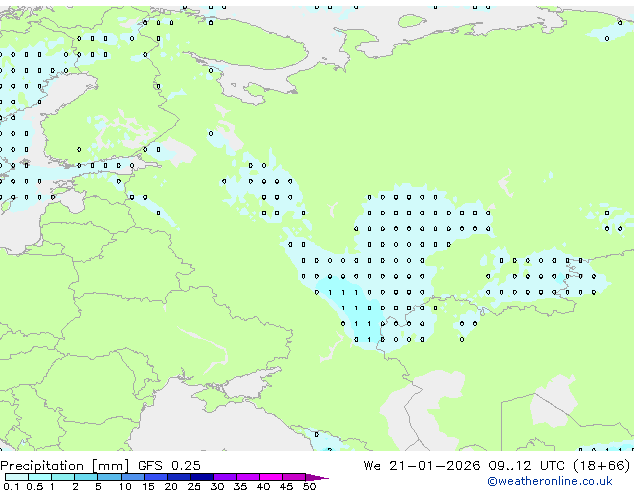Click the legend scale label "10"

pyautogui.click(x=125, y=486)
